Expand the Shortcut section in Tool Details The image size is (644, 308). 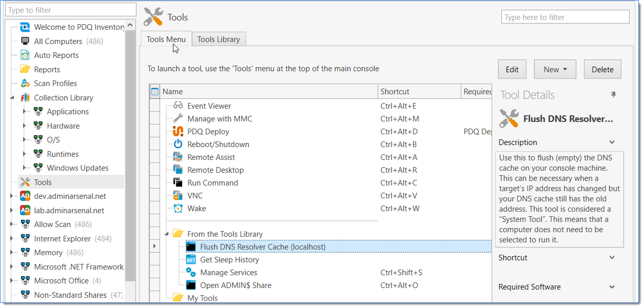612,258
